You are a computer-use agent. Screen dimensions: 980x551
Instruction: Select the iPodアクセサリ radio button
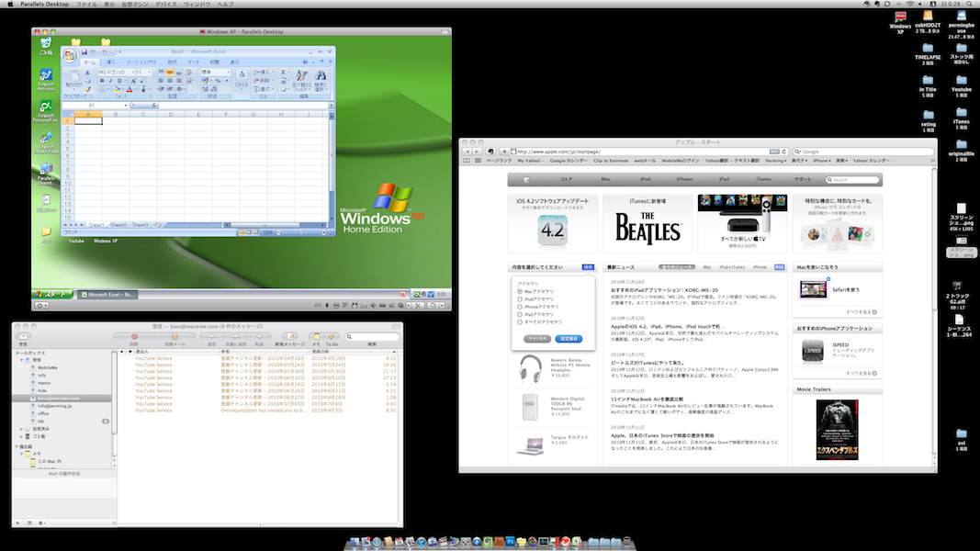519,299
